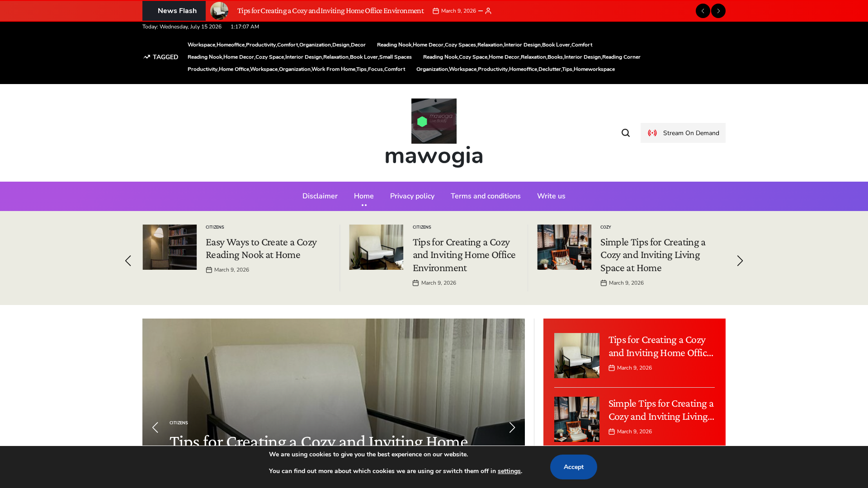Screen dimensions: 868x488
Task: Open the main featured slider headline
Action: (x=319, y=440)
